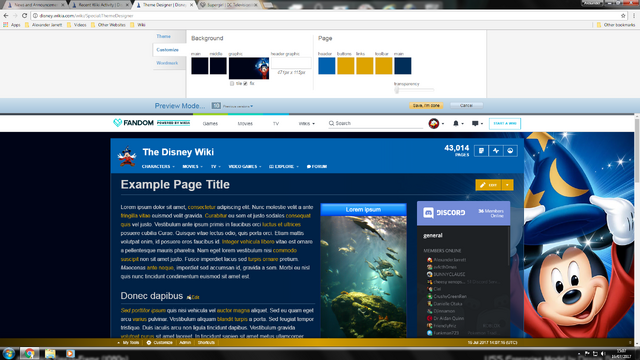Click the Apps bookmarks icon
The image size is (640, 360).
pyautogui.click(x=6, y=25)
